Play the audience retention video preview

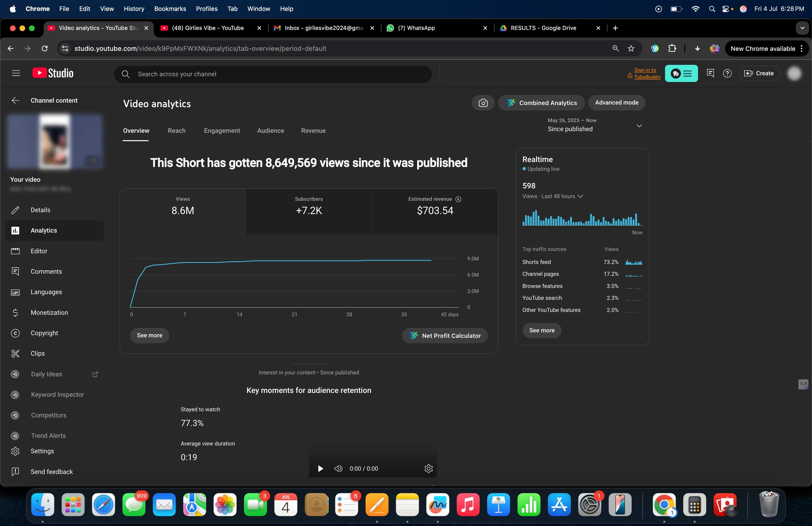pyautogui.click(x=320, y=468)
